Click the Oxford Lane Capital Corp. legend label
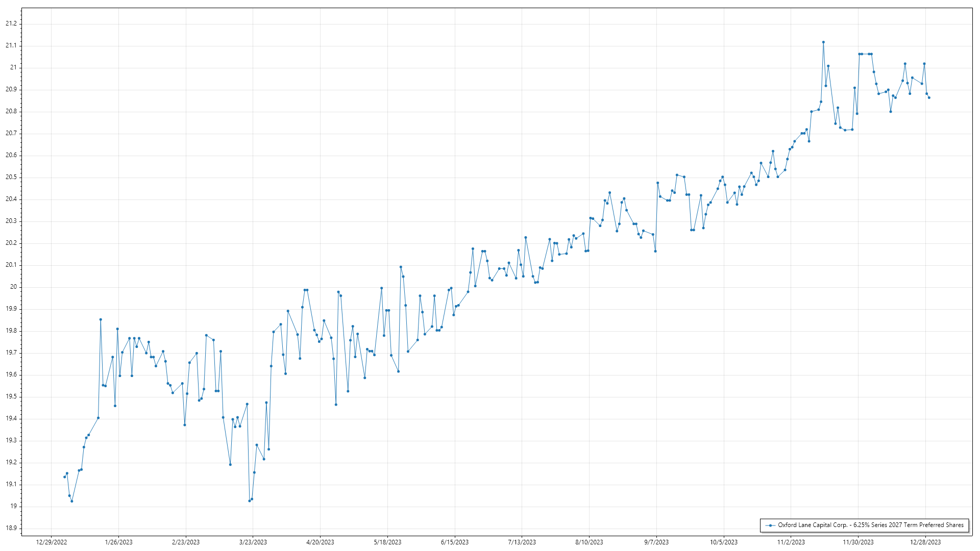Screen dimensions: 980x551 (x=870, y=525)
